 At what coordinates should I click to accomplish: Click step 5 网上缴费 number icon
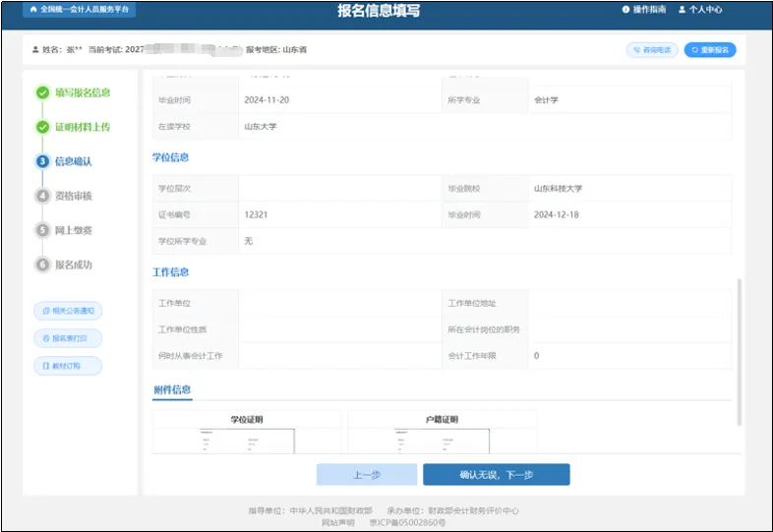43,230
